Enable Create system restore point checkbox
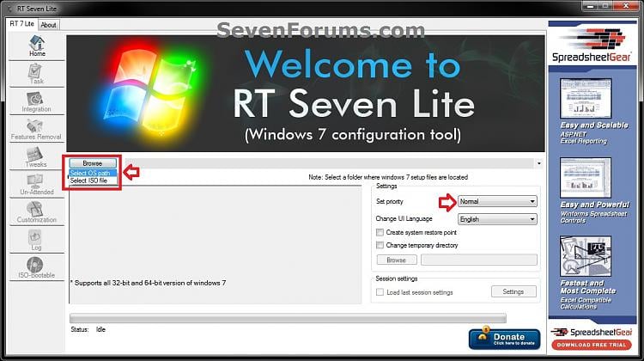Viewport: 644px width, 361px height. [x=380, y=232]
